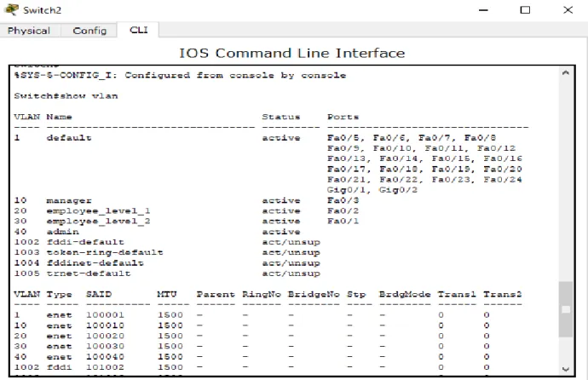
Task: Maximize the Switch2 window
Action: 526,10
